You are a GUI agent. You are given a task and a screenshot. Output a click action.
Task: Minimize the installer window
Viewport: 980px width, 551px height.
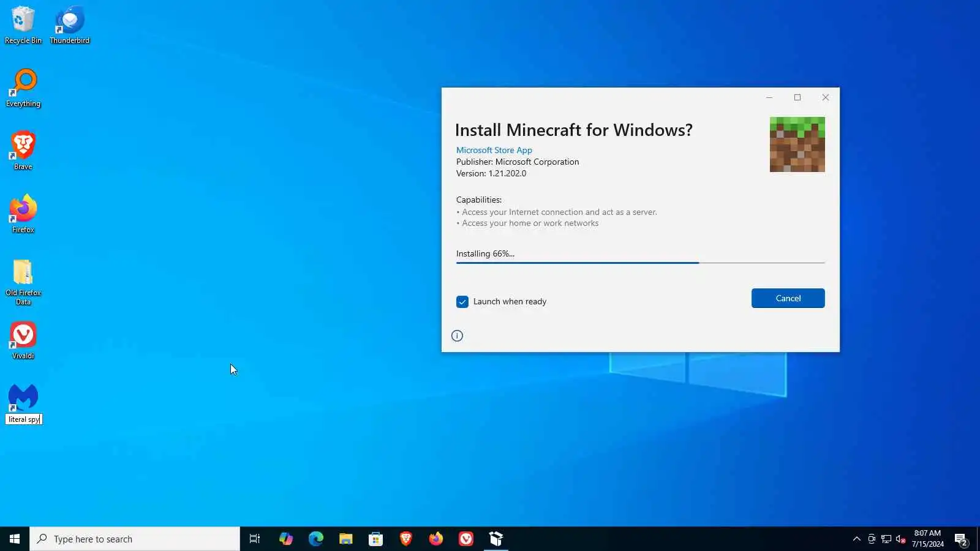[x=769, y=97]
